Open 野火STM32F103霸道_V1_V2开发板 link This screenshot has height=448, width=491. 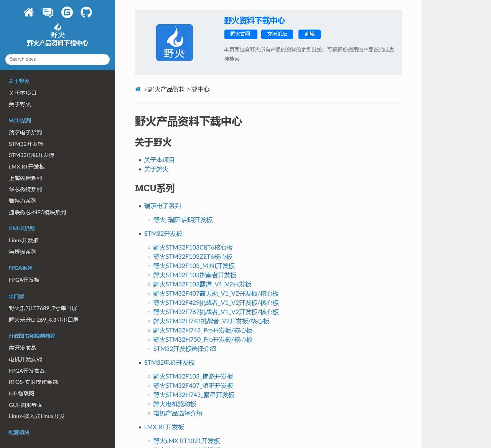click(202, 284)
